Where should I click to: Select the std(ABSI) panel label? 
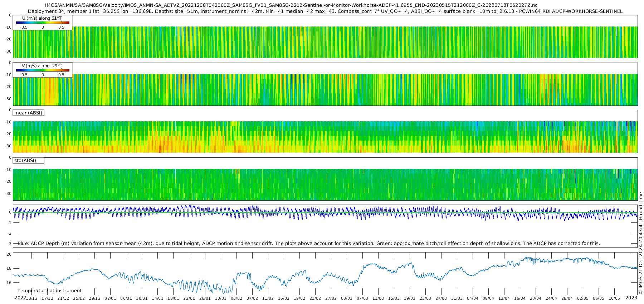(x=25, y=161)
